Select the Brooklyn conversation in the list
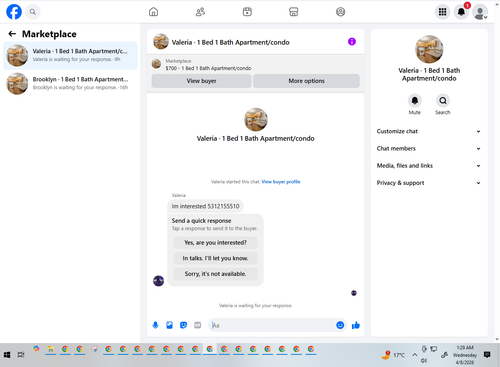Image resolution: width=500 pixels, height=367 pixels. click(70, 83)
